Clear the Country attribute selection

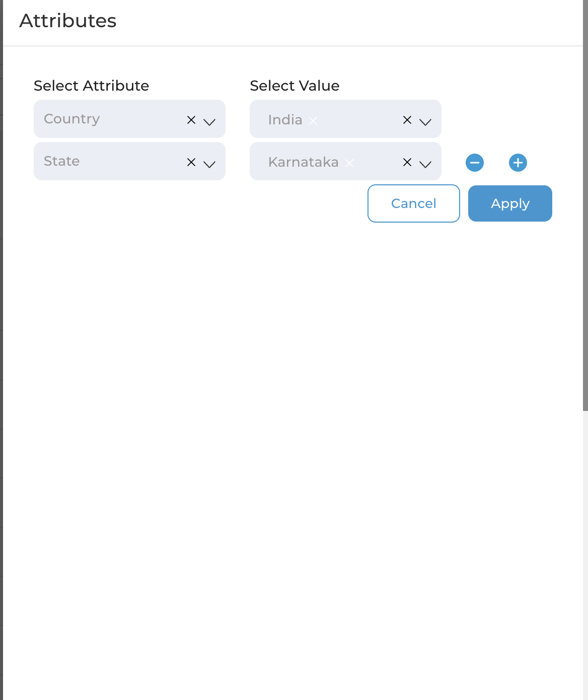tap(191, 120)
